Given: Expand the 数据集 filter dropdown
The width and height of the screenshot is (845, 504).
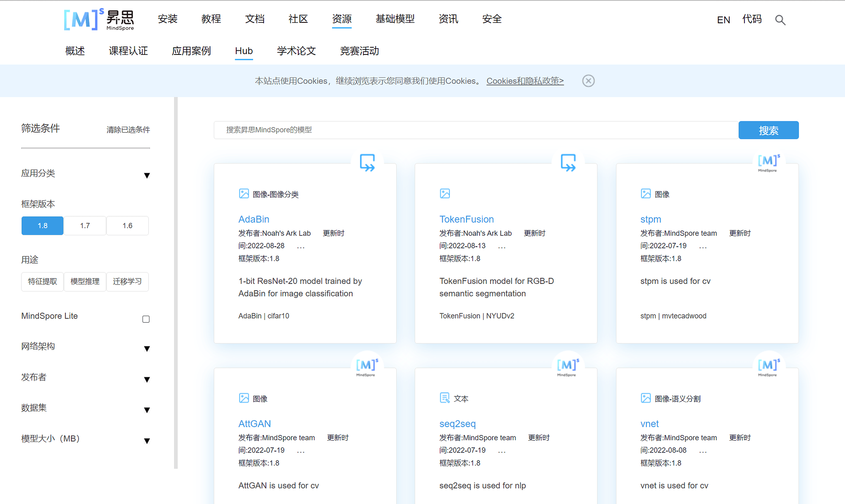Looking at the screenshot, I should click(147, 410).
